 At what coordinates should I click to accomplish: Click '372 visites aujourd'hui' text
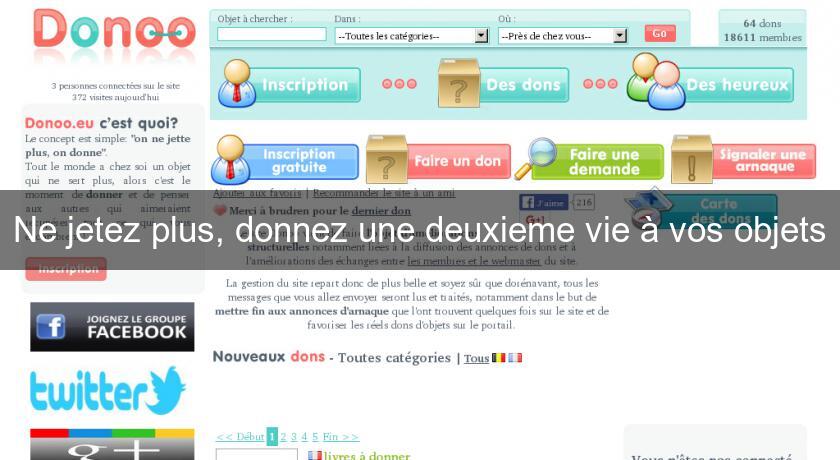pos(116,97)
